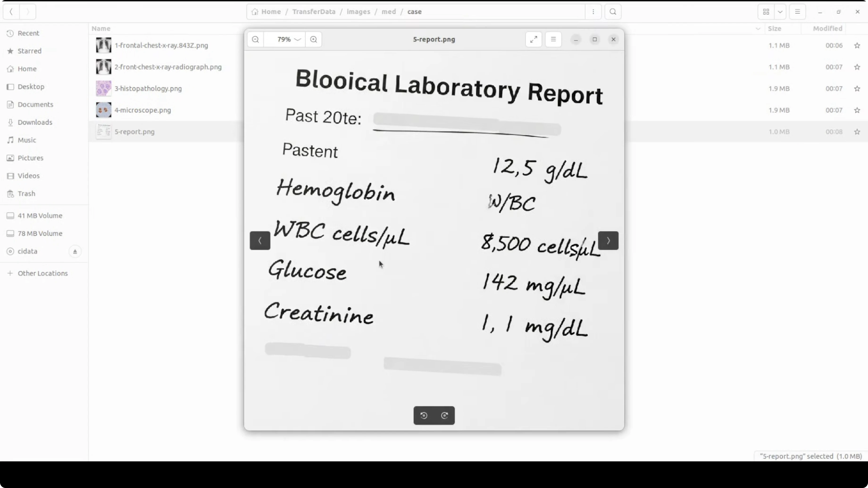The image size is (868, 488).
Task: Open the Pictures sidebar location
Action: pyautogui.click(x=30, y=158)
